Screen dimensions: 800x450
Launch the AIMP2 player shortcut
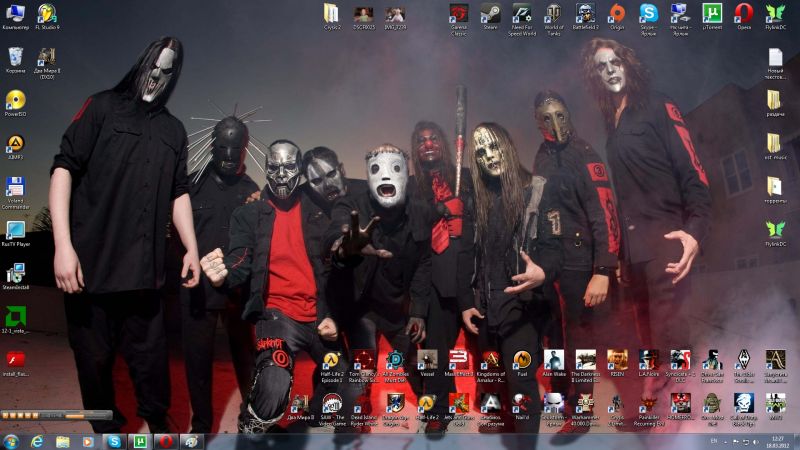[x=15, y=147]
